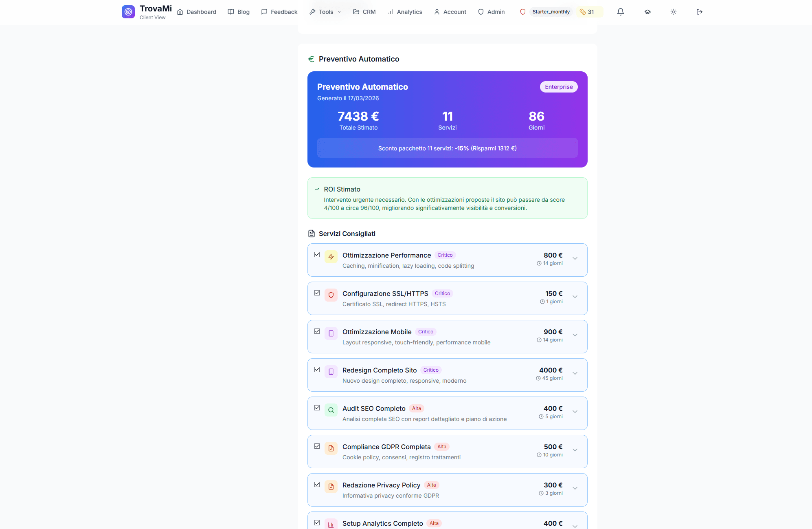Expand the Redazione Privacy Policy chevron

(575, 488)
